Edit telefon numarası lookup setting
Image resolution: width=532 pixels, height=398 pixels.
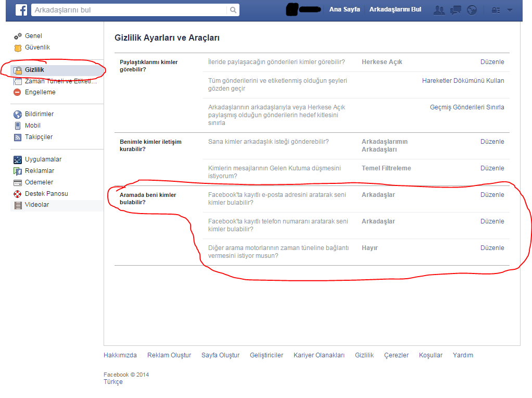pyautogui.click(x=492, y=221)
